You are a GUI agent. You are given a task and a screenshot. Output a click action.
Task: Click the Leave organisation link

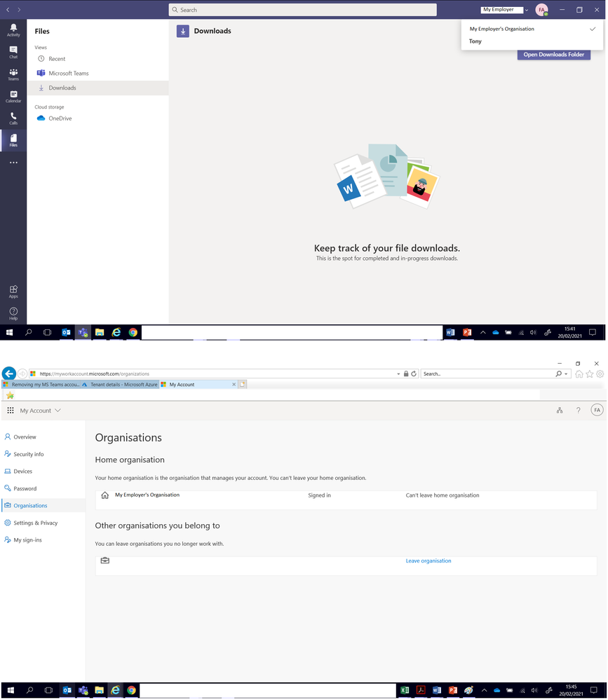click(x=428, y=561)
